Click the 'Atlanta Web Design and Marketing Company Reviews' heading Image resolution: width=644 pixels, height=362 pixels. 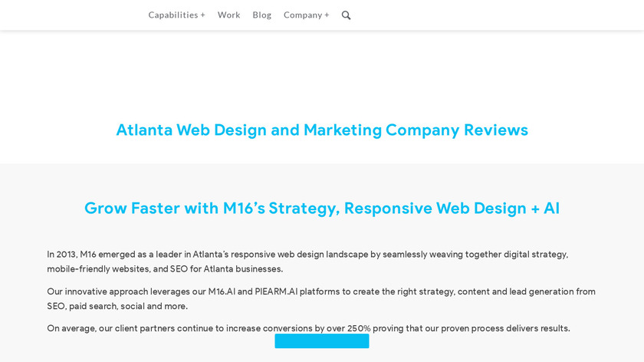pos(322,130)
